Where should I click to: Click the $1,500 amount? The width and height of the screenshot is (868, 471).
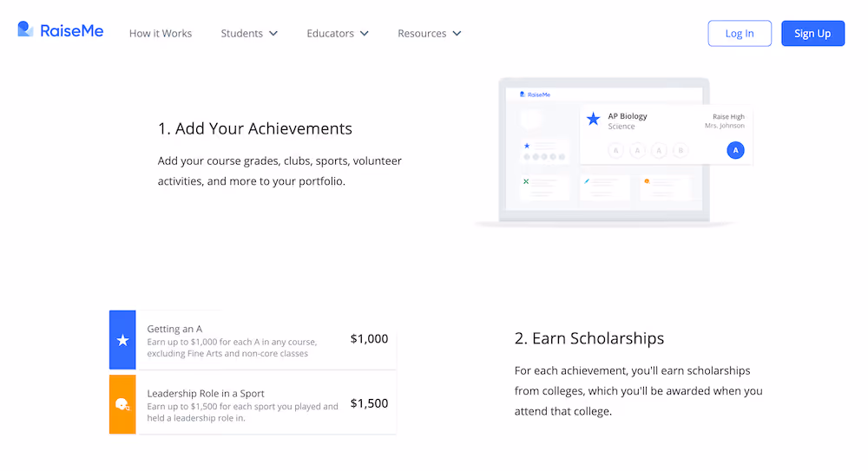tap(369, 403)
